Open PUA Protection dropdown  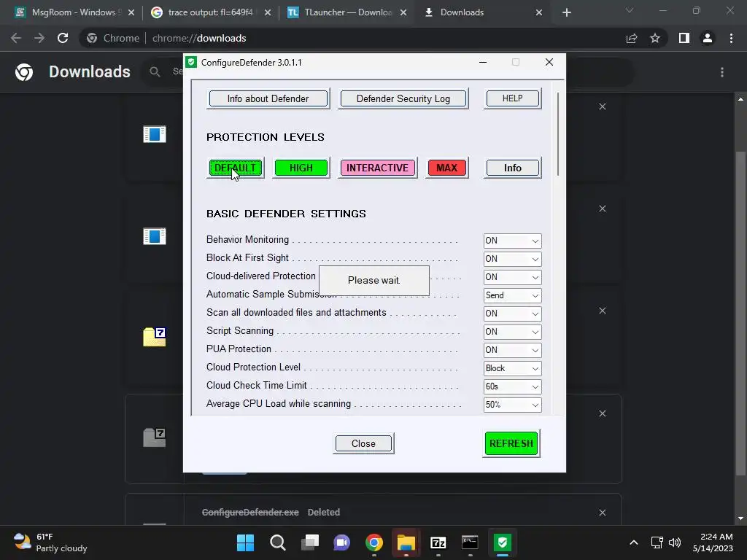(512, 350)
